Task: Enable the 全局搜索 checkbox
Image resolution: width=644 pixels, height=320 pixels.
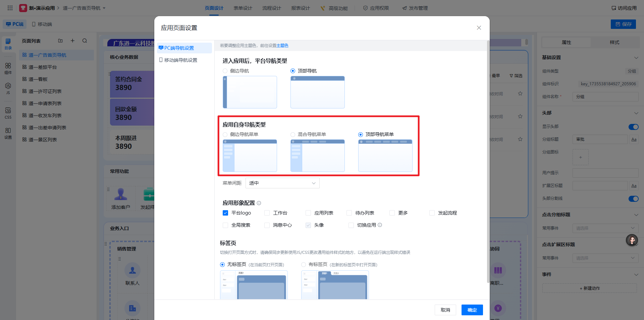Action: 225,225
